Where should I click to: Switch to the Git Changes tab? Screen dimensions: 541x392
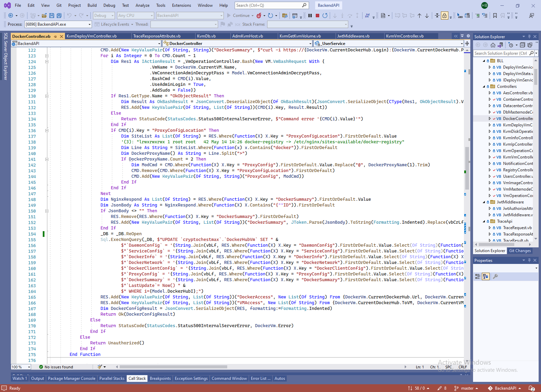coord(520,251)
